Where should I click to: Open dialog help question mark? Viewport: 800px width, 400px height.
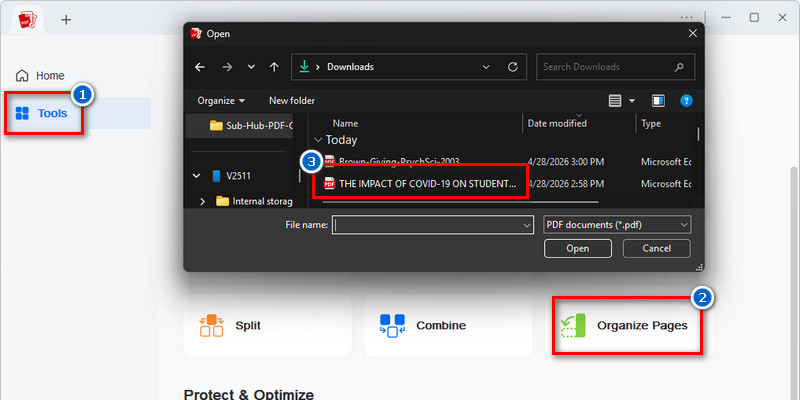pyautogui.click(x=686, y=101)
